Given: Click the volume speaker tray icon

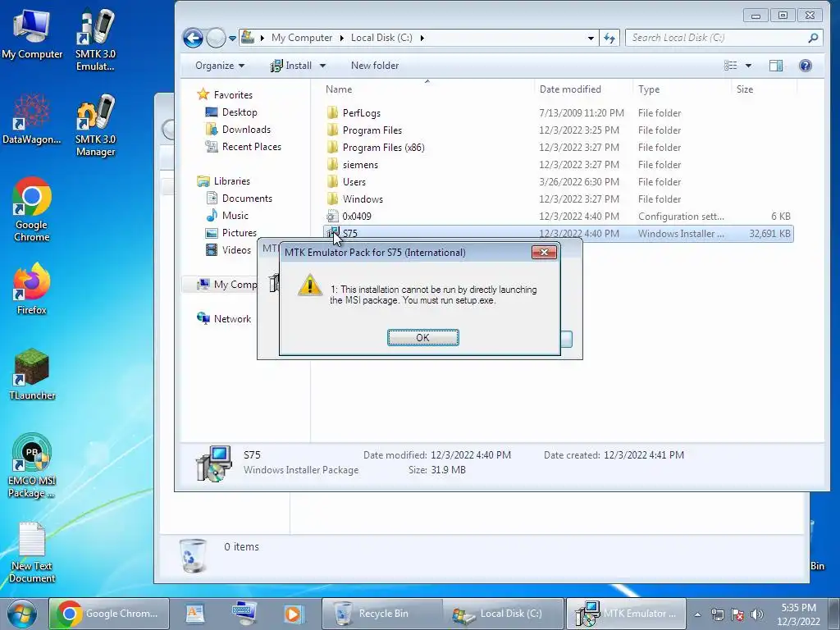Looking at the screenshot, I should pos(757,614).
